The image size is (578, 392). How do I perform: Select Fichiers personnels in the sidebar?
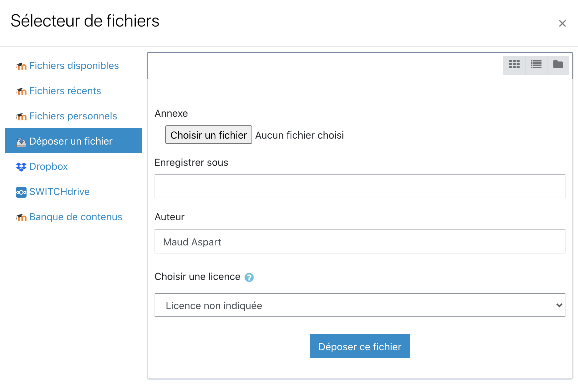(73, 116)
